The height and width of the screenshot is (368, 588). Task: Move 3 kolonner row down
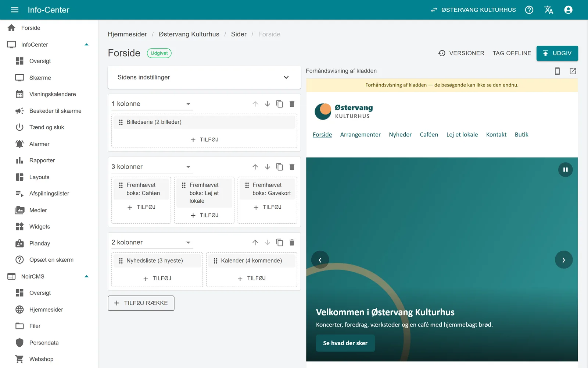[268, 167]
